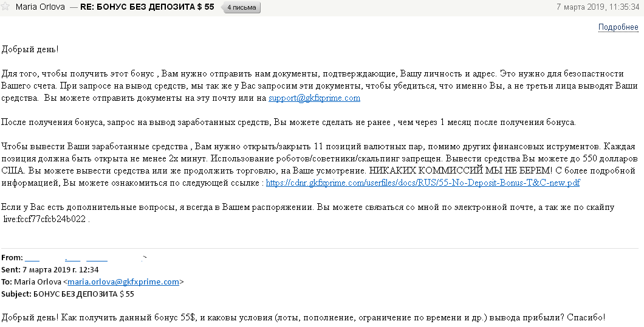
Task: Open the '4 письма' thread counter
Action: [x=241, y=8]
